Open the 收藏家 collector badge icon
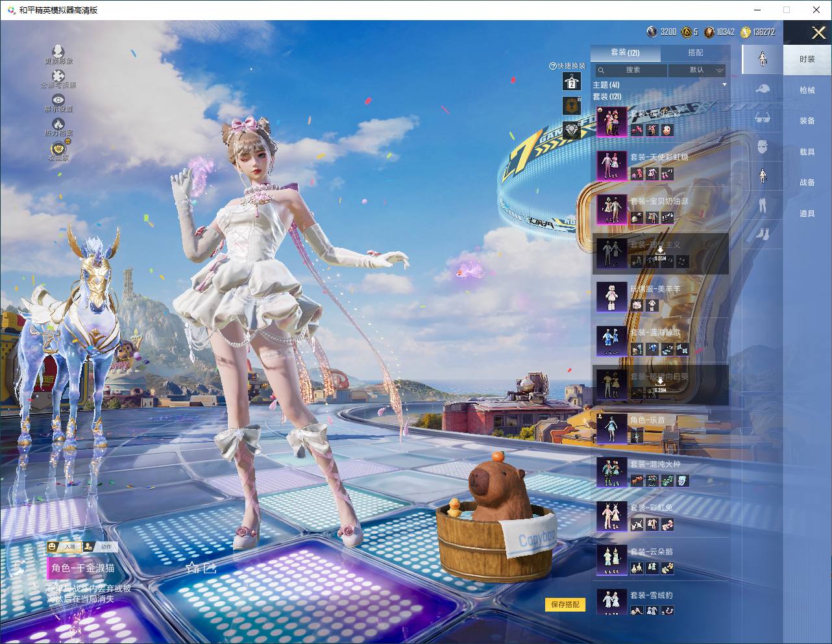Screen dimensions: 832x644 58,148
